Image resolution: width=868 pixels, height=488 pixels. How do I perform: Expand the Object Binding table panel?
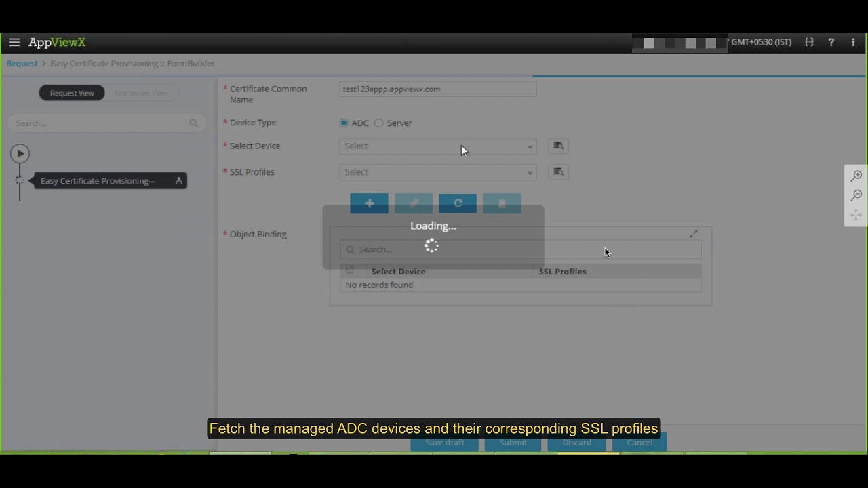(x=693, y=234)
